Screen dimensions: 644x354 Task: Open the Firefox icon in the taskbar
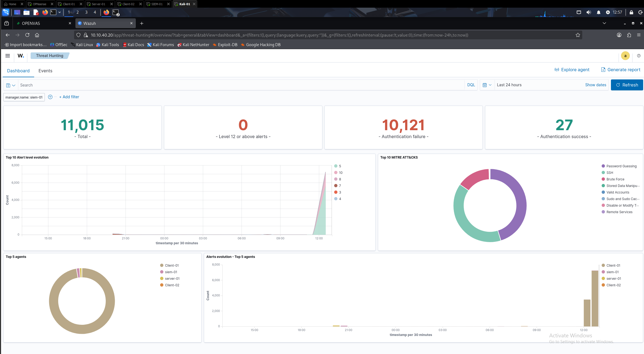(x=45, y=12)
